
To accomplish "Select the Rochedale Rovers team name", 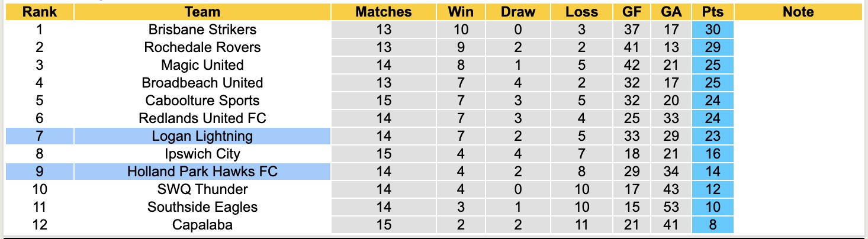I will point(202,47).
